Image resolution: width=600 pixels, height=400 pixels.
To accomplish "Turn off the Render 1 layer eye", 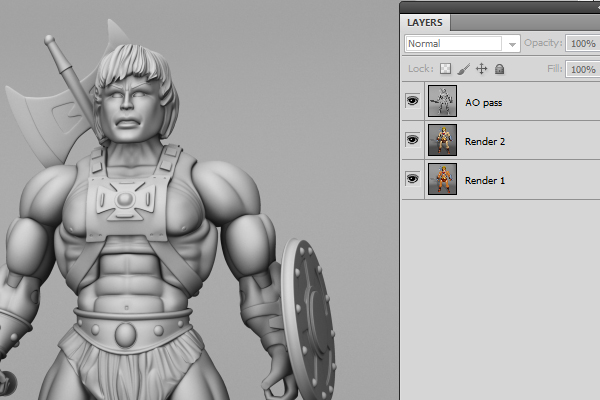I will [x=412, y=178].
